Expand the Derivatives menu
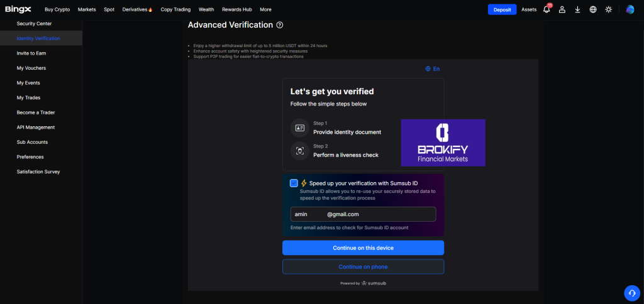 pyautogui.click(x=137, y=9)
